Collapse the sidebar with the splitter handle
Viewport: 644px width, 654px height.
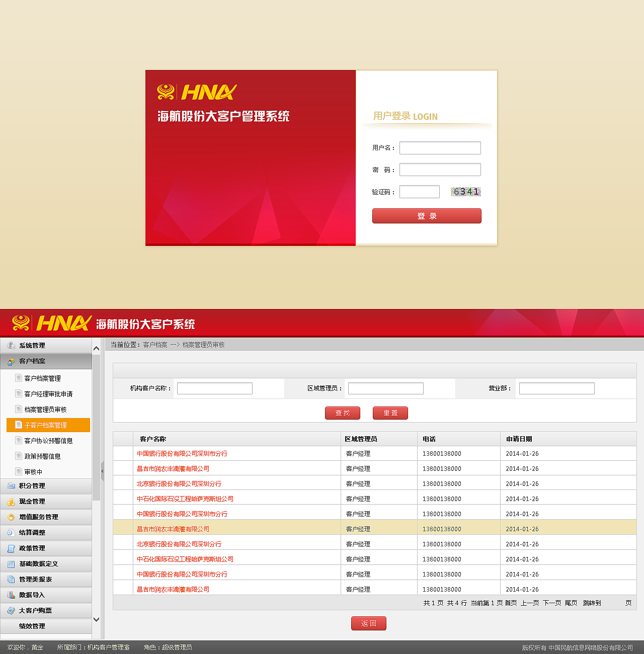(x=103, y=471)
